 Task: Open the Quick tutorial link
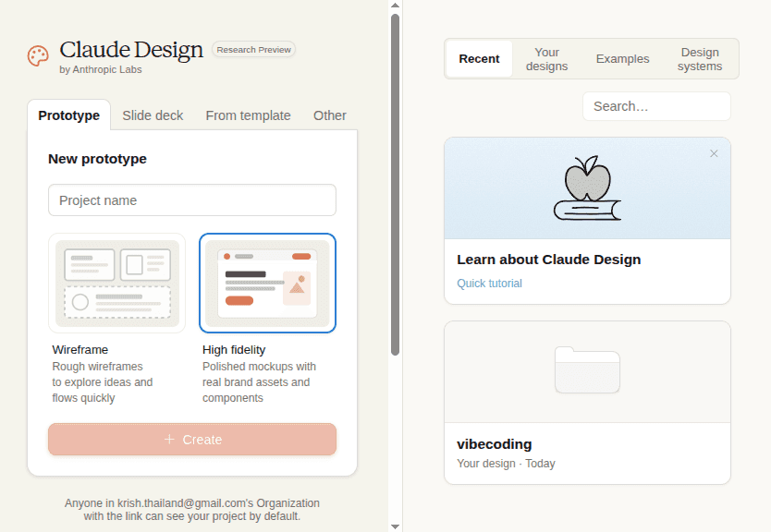pyautogui.click(x=489, y=284)
